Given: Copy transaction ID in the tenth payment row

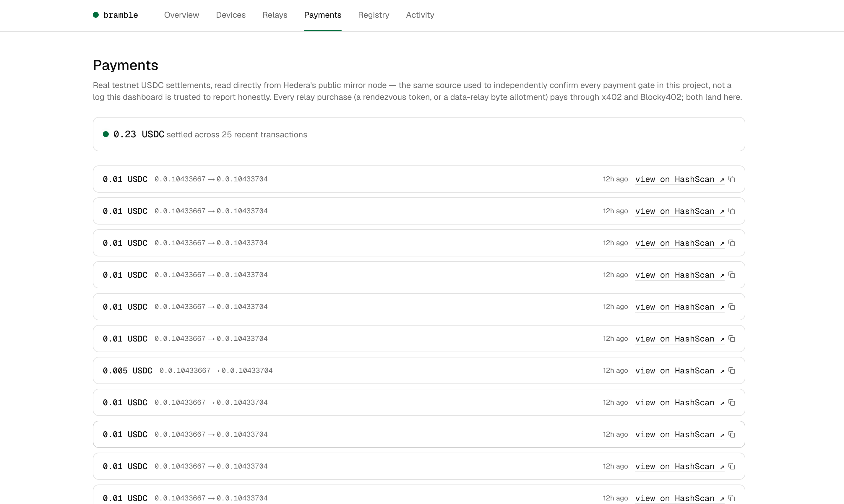Looking at the screenshot, I should pyautogui.click(x=732, y=466).
